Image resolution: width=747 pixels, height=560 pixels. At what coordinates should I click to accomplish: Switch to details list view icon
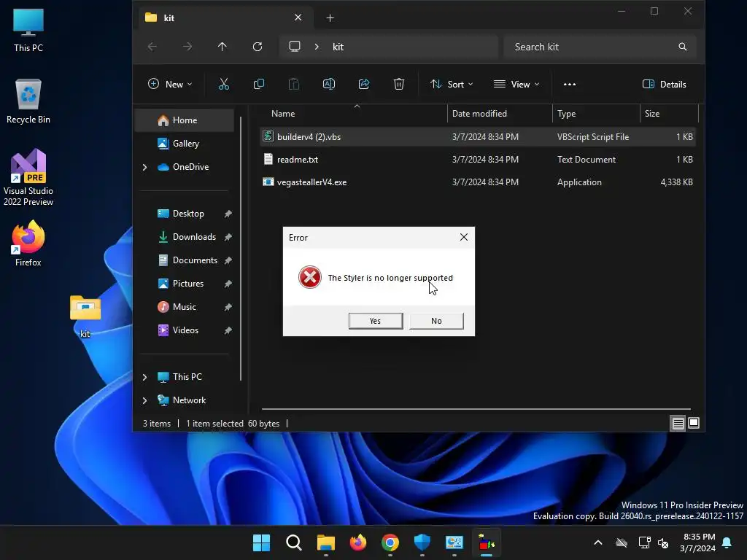click(678, 423)
